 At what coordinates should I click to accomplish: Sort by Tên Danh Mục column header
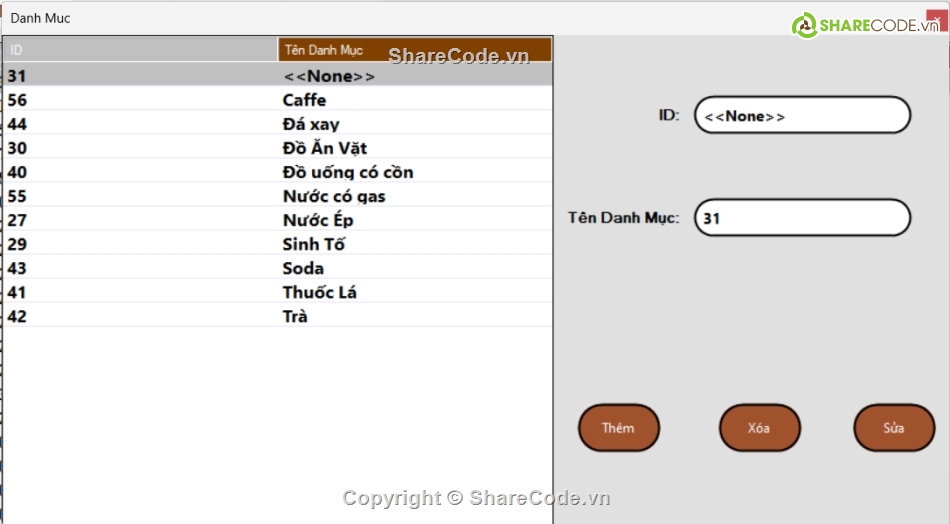(x=414, y=50)
